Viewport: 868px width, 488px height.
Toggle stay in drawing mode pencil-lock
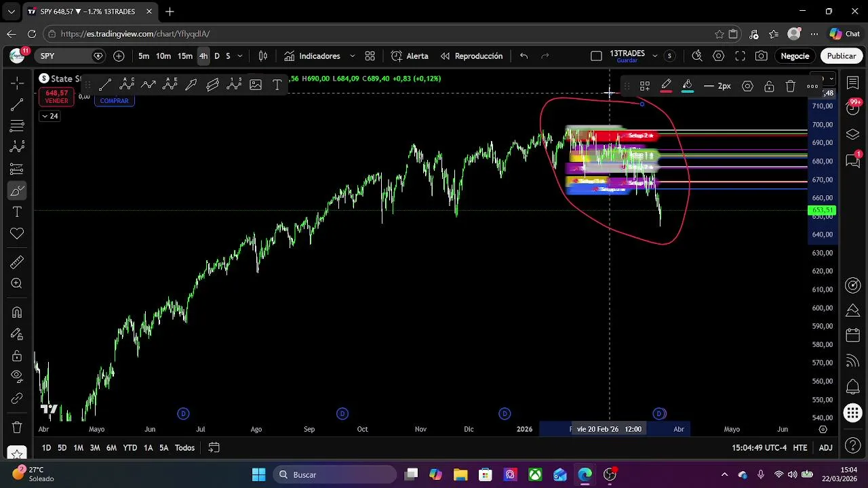(x=17, y=334)
